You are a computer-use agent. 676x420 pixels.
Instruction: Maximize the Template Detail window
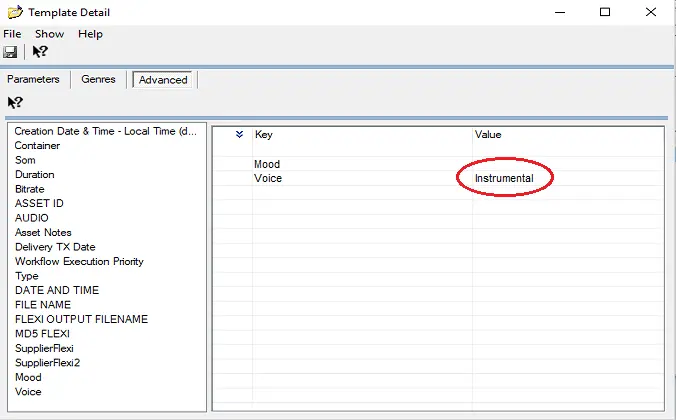tap(605, 13)
